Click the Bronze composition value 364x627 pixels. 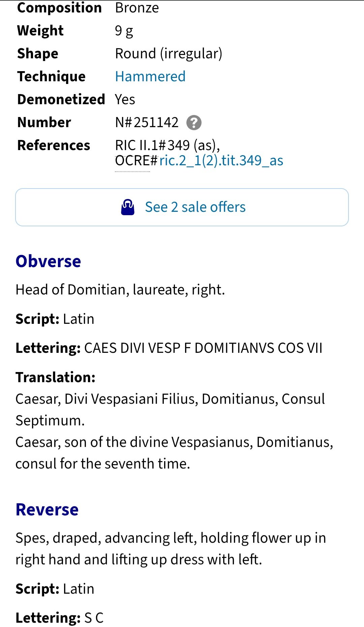click(137, 8)
